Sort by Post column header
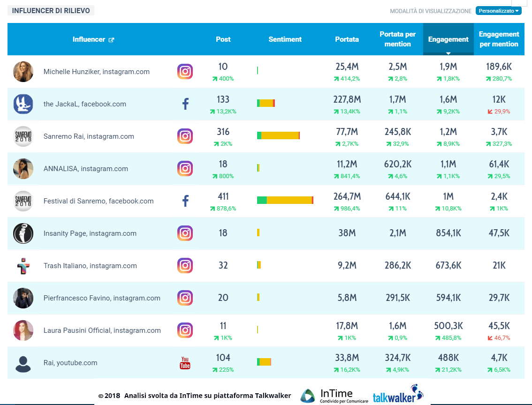 [x=223, y=39]
